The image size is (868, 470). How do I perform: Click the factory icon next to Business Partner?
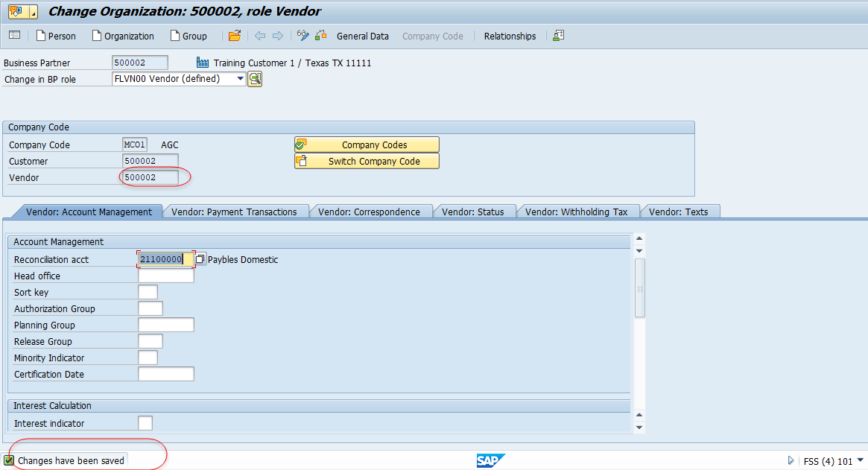coord(202,63)
